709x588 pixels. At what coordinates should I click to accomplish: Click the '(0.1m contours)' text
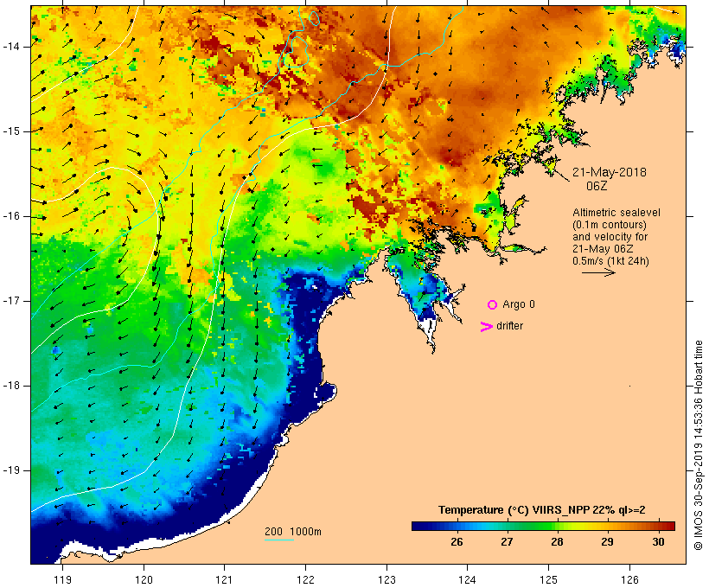(x=610, y=225)
